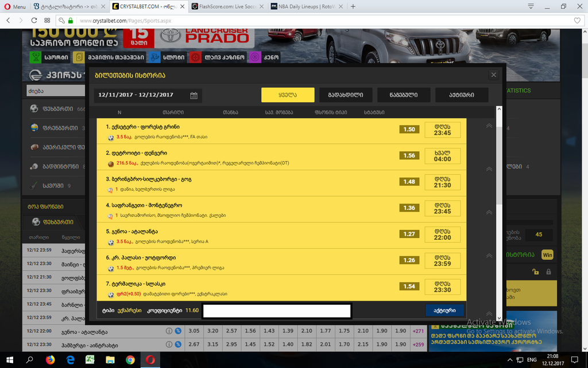
Task: Select the გადახდილი filter tab
Action: click(x=346, y=95)
